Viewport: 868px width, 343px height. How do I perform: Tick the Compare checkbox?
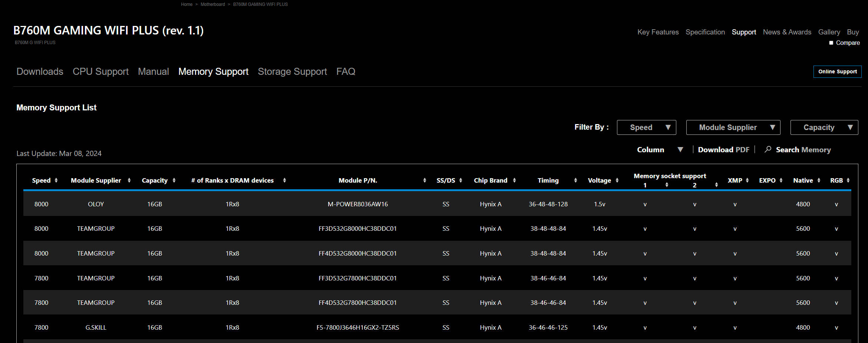(x=831, y=43)
